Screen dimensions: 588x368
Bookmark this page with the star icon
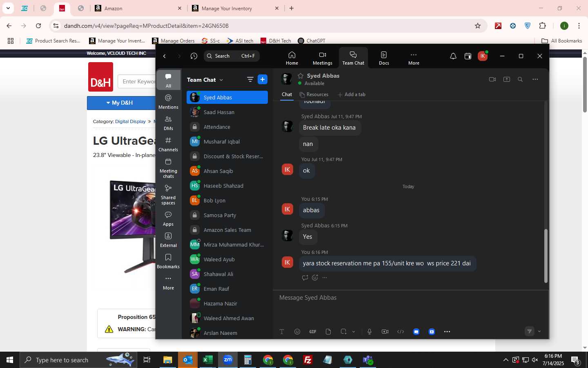click(478, 26)
